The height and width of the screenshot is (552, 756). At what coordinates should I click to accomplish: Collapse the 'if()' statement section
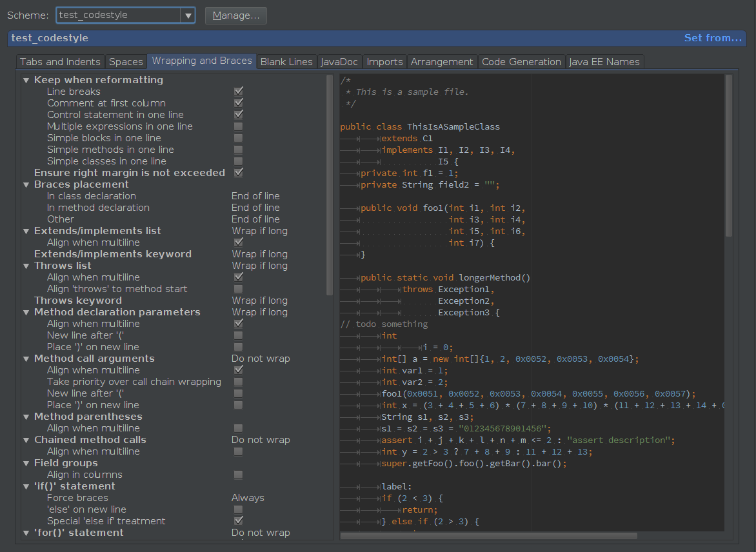coord(25,486)
